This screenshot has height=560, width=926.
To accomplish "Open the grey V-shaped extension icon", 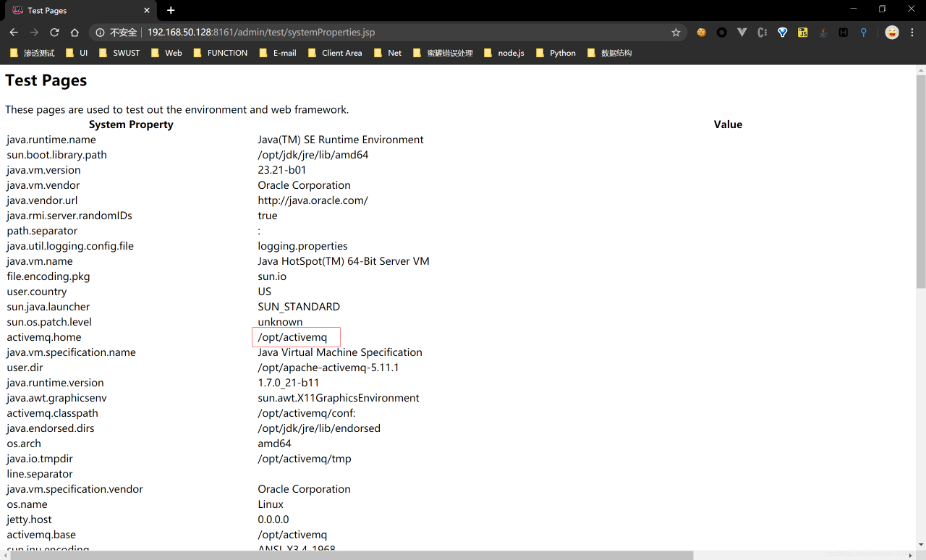I will pos(742,33).
